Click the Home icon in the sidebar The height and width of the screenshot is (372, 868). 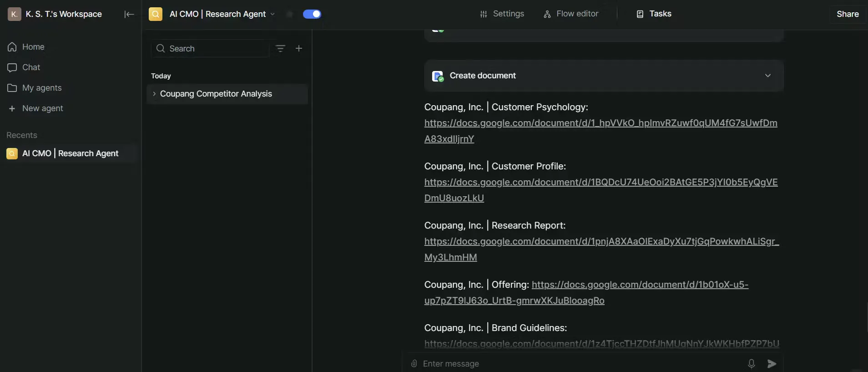tap(12, 47)
